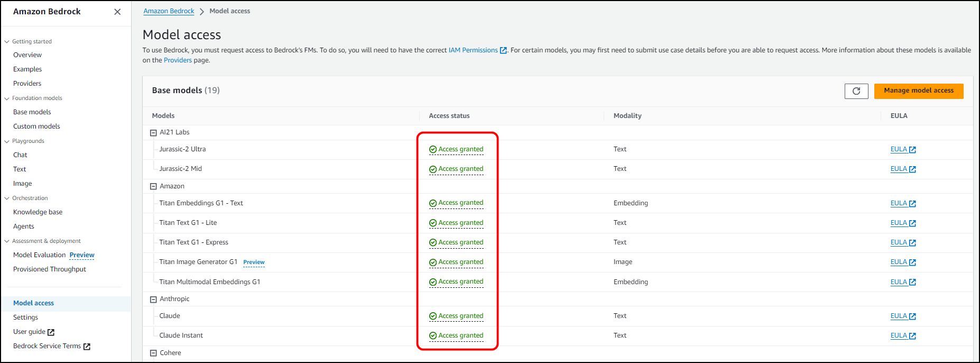The width and height of the screenshot is (980, 363).
Task: Open Knowledge base in sidebar
Action: tap(38, 212)
